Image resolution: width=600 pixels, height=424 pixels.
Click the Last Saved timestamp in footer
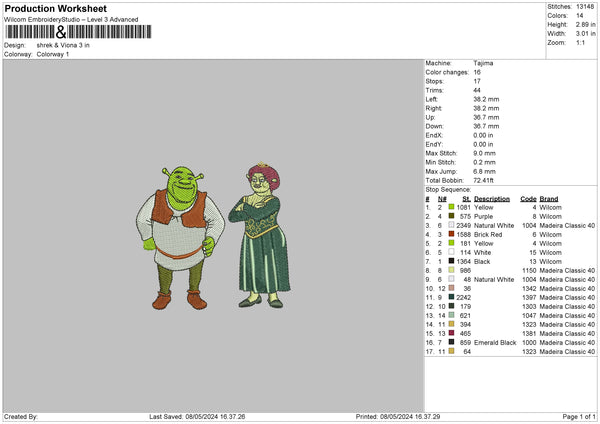(197, 416)
